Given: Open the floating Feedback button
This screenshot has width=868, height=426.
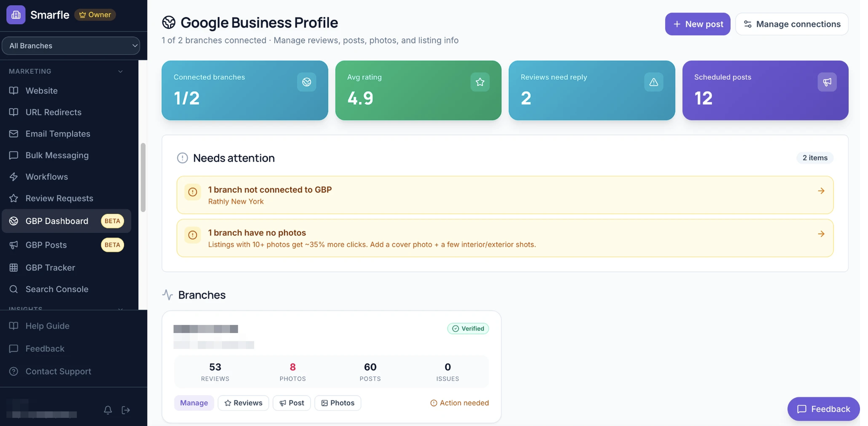Looking at the screenshot, I should [x=823, y=409].
